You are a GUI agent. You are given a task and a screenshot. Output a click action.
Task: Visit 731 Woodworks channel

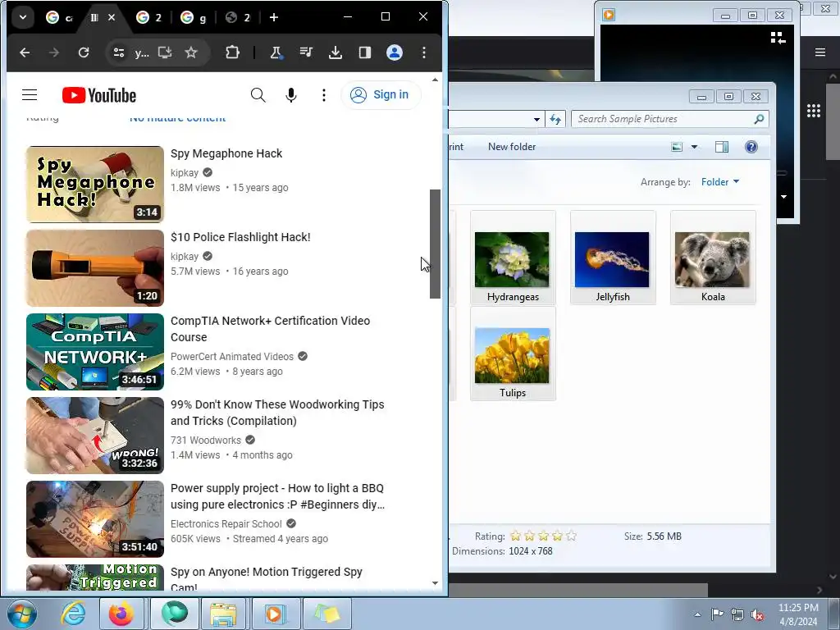click(x=206, y=441)
